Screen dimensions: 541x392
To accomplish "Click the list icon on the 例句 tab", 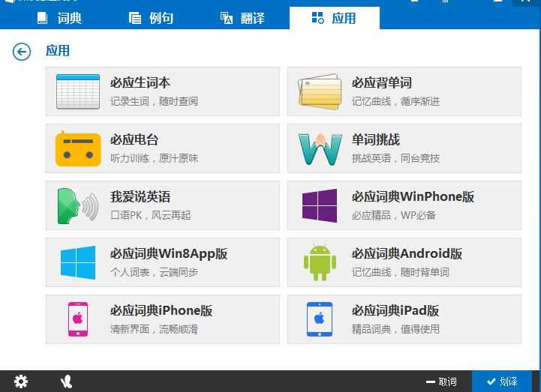I will (x=135, y=18).
